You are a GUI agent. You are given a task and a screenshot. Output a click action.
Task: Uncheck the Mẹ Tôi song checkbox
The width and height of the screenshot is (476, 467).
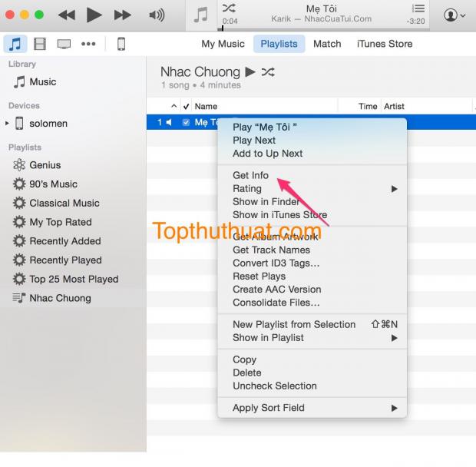click(x=186, y=122)
